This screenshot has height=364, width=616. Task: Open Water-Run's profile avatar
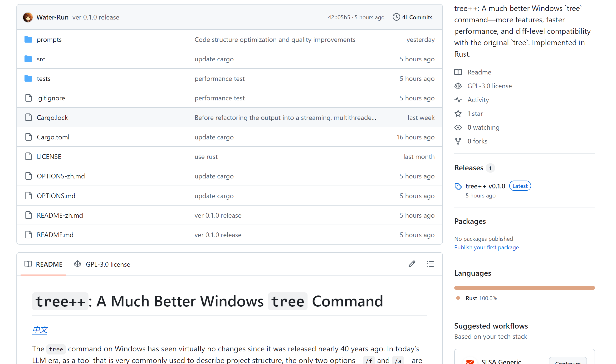28,17
